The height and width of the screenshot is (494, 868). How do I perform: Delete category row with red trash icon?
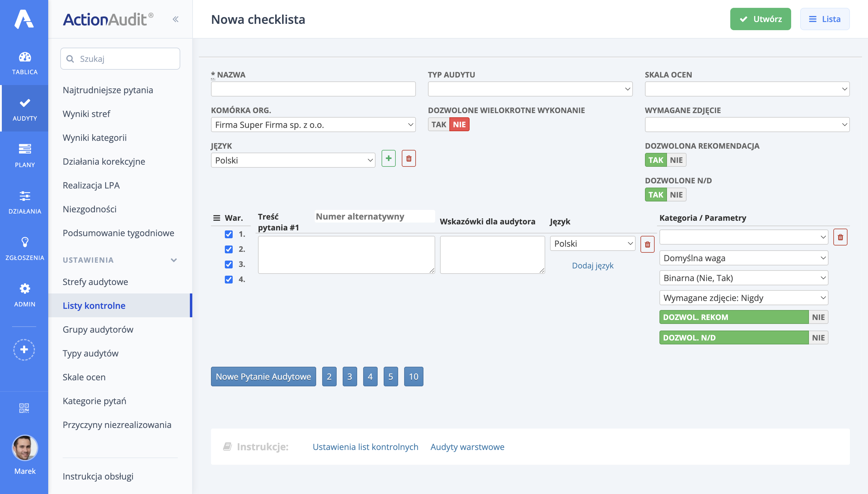click(x=840, y=237)
